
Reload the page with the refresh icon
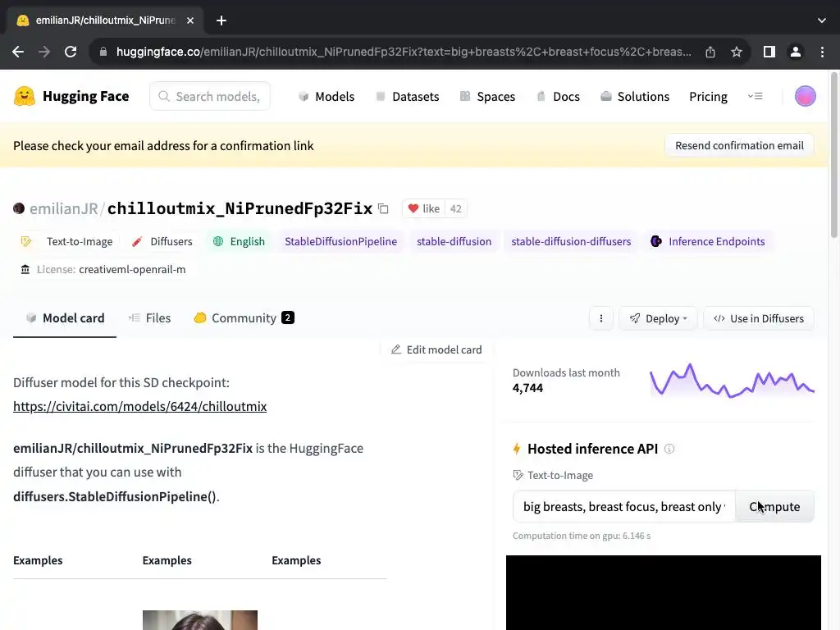(x=71, y=52)
